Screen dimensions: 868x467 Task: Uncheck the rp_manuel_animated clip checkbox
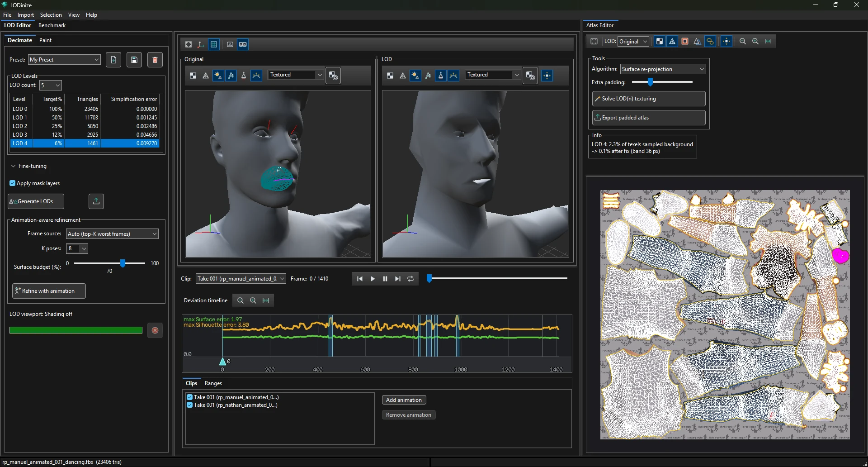pos(189,397)
